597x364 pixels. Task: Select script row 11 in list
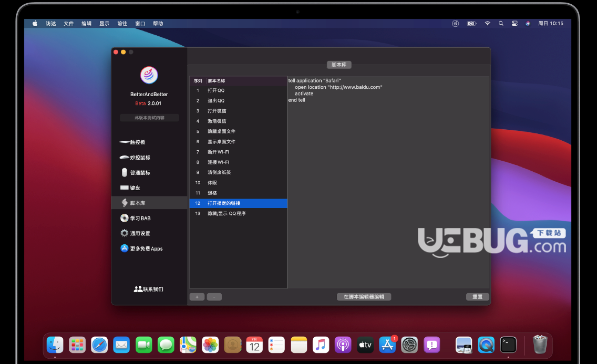[238, 193]
